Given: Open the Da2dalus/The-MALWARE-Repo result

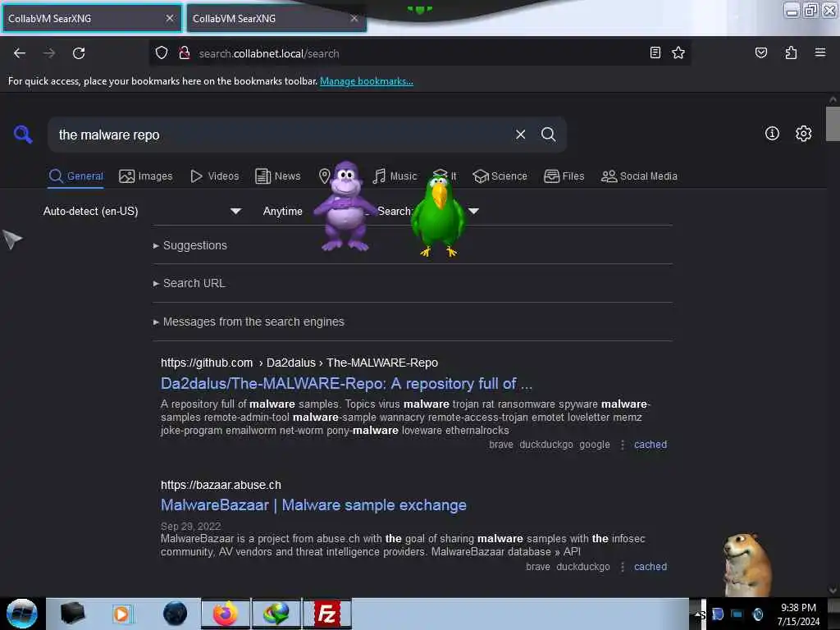Looking at the screenshot, I should pyautogui.click(x=347, y=384).
